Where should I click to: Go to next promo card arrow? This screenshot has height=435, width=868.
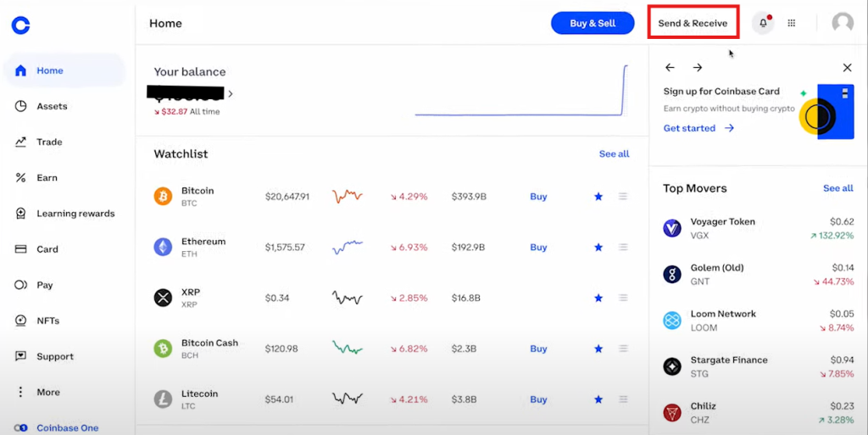click(x=698, y=68)
